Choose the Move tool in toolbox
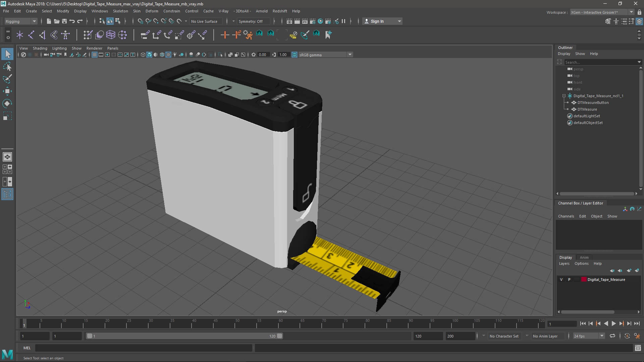Screen dimensions: 644x362 coord(7,91)
